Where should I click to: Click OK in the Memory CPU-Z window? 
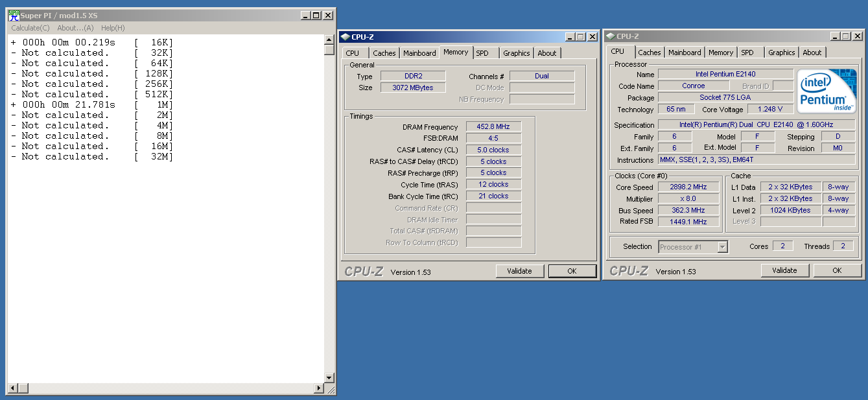click(572, 271)
